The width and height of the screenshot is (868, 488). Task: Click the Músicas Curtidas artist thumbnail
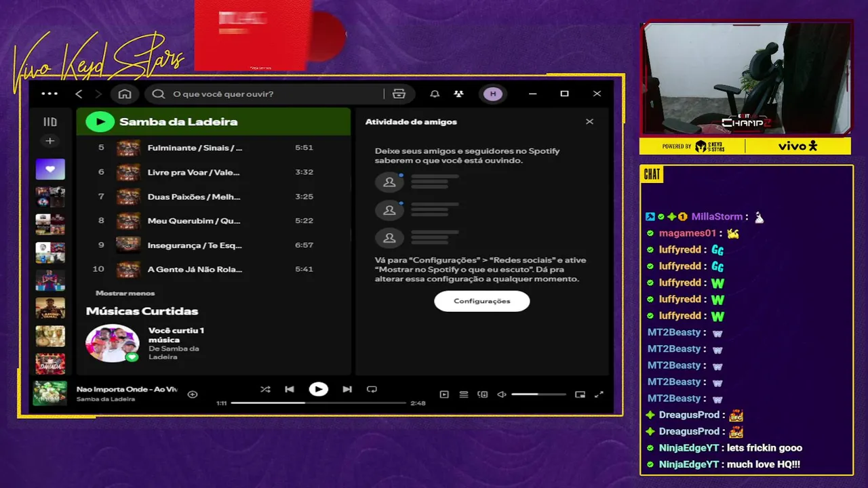[113, 343]
